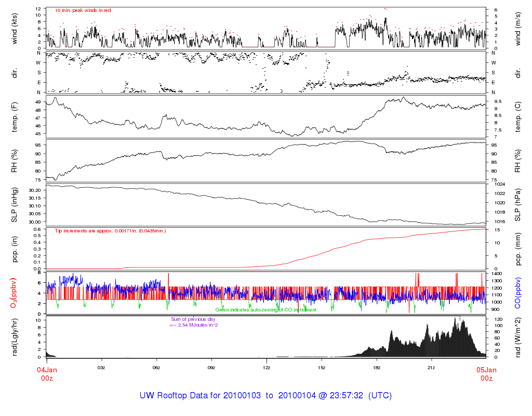Click the 'SLP (inHg)' axis label
This screenshot has width=532, height=416.
coord(14,205)
